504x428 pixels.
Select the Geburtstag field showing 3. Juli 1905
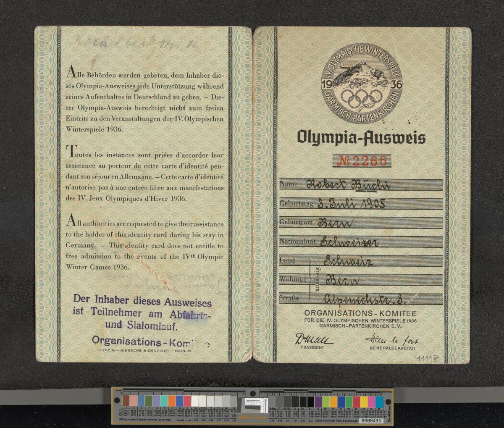(x=361, y=204)
